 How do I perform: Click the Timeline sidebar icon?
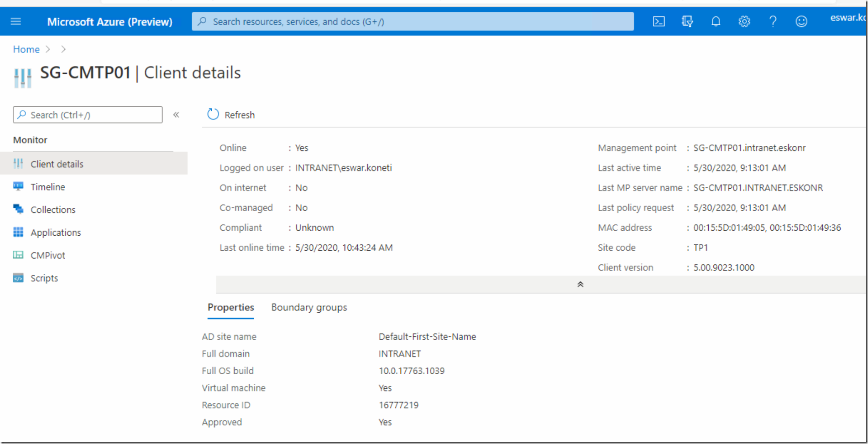[18, 186]
